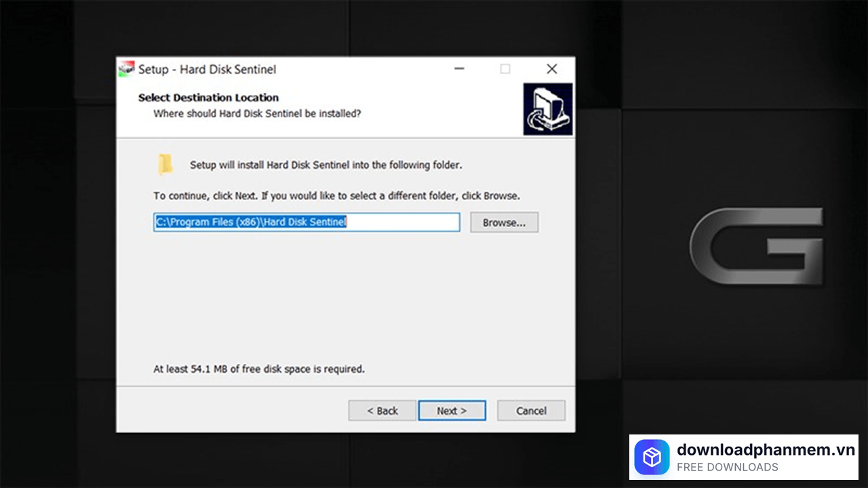
Task: Click the installer computer graphic in the header
Action: click(548, 109)
